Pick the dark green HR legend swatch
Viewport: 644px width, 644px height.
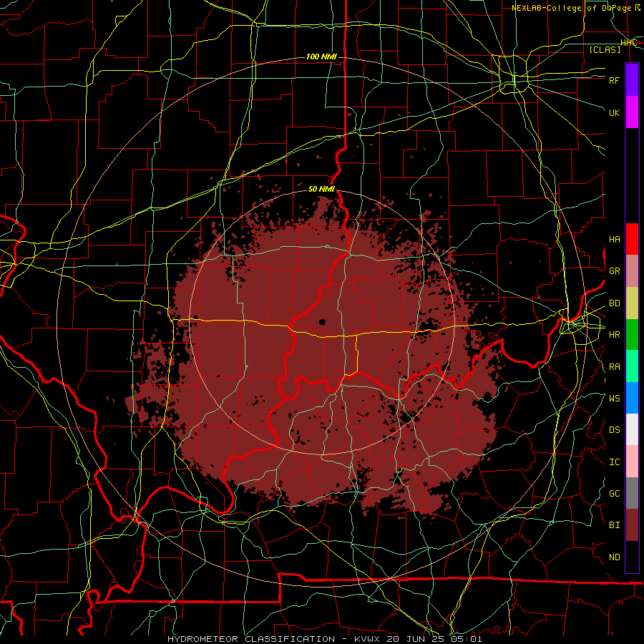pos(632,335)
